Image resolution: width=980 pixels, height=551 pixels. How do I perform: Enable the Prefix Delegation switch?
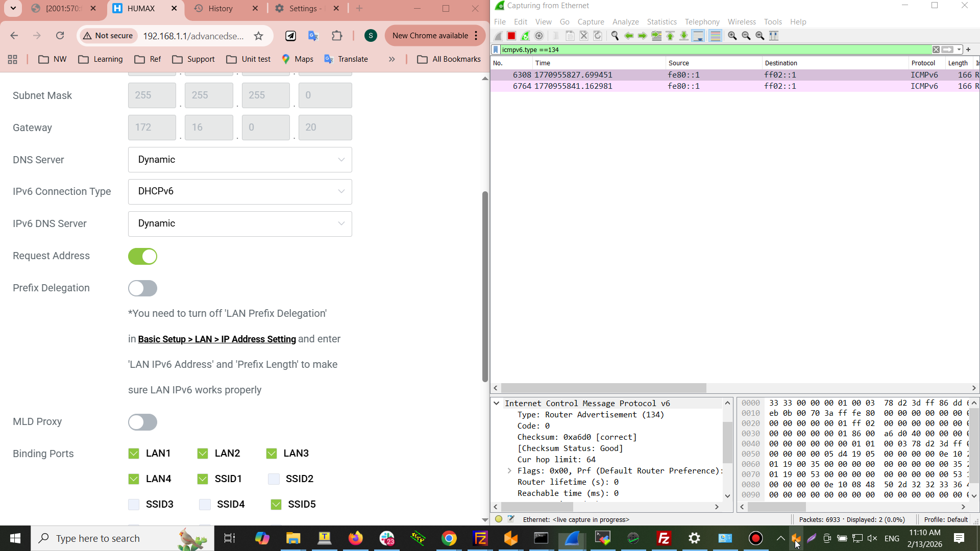142,288
